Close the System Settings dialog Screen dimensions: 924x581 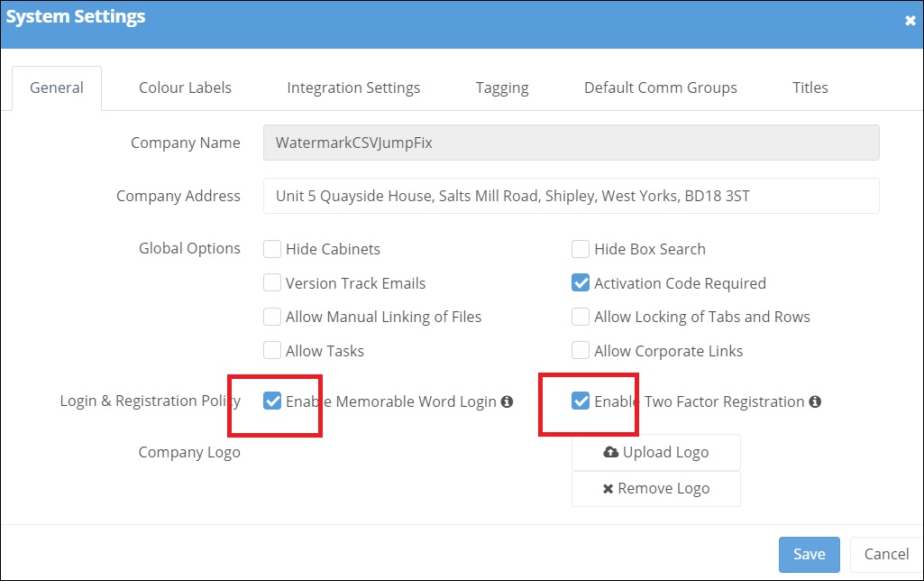pos(910,22)
